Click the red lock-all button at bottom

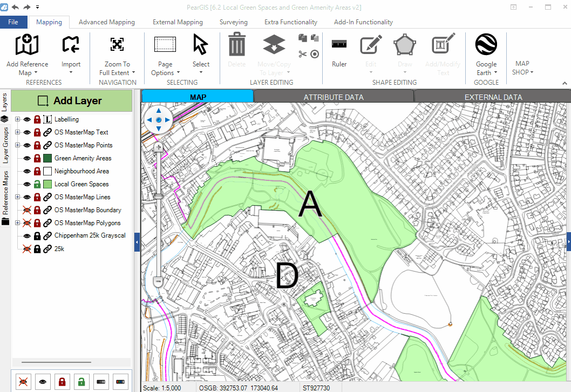coord(62,382)
